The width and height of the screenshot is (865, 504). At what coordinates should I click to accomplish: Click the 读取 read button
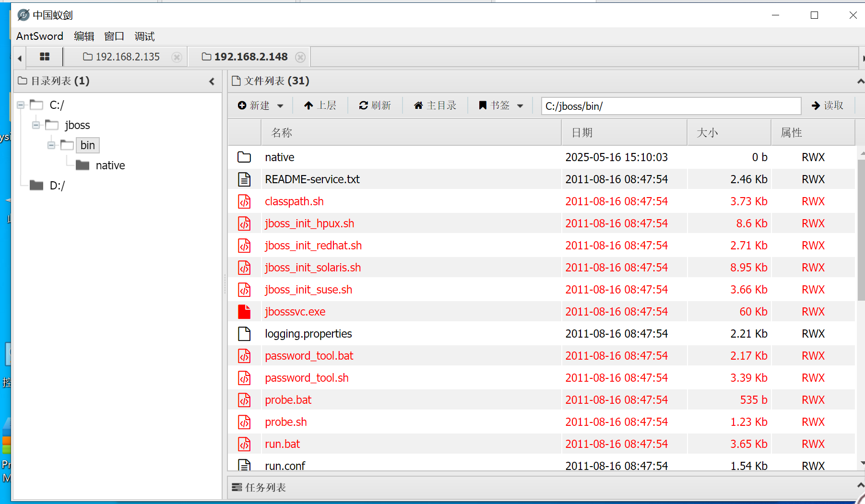point(827,105)
